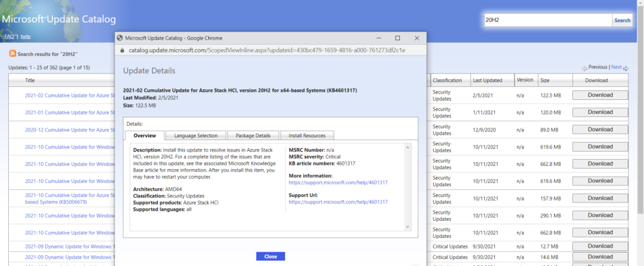Click the 'MSRC severity: Critical' text

pos(315,157)
